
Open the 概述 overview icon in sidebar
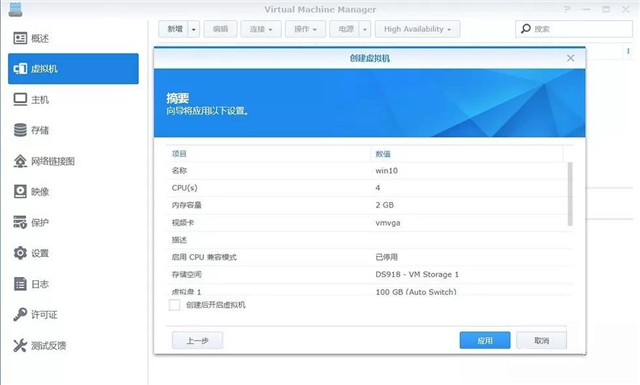20,38
